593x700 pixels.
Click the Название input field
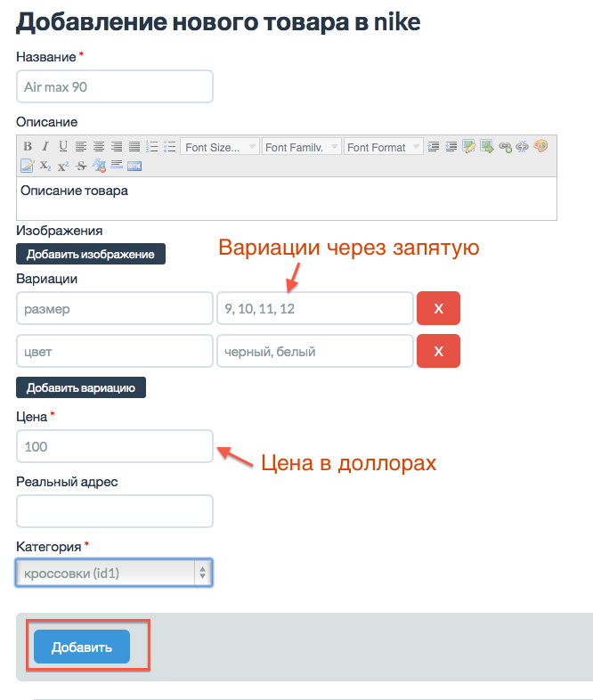[115, 86]
